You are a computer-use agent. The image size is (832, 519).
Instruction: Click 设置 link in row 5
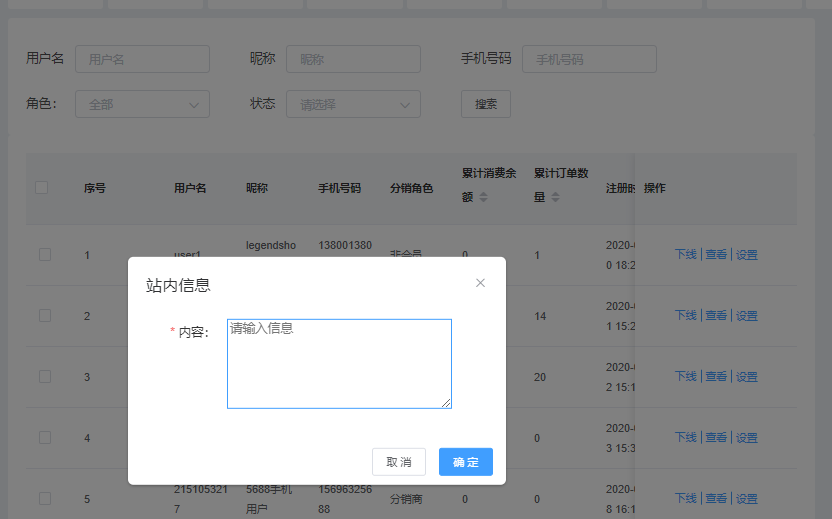(747, 499)
